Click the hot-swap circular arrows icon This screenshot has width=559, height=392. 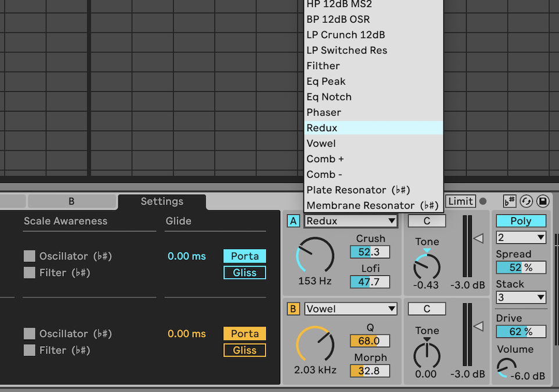[x=526, y=201]
